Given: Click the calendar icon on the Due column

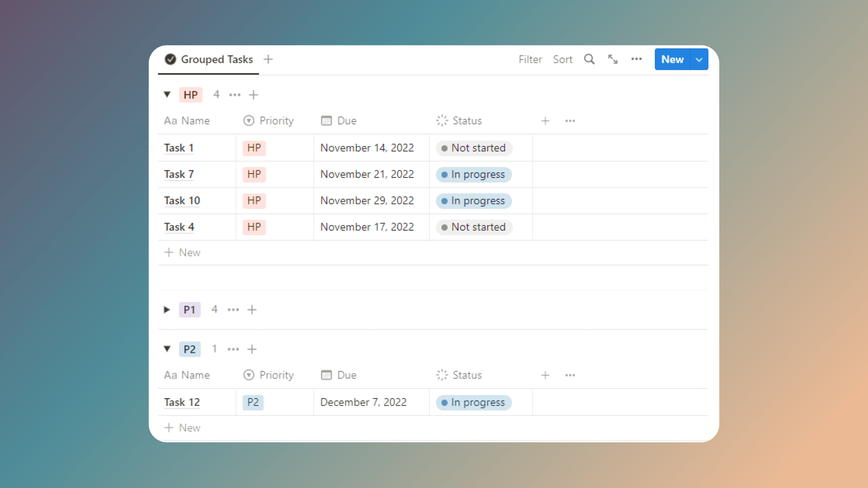Looking at the screenshot, I should [326, 120].
